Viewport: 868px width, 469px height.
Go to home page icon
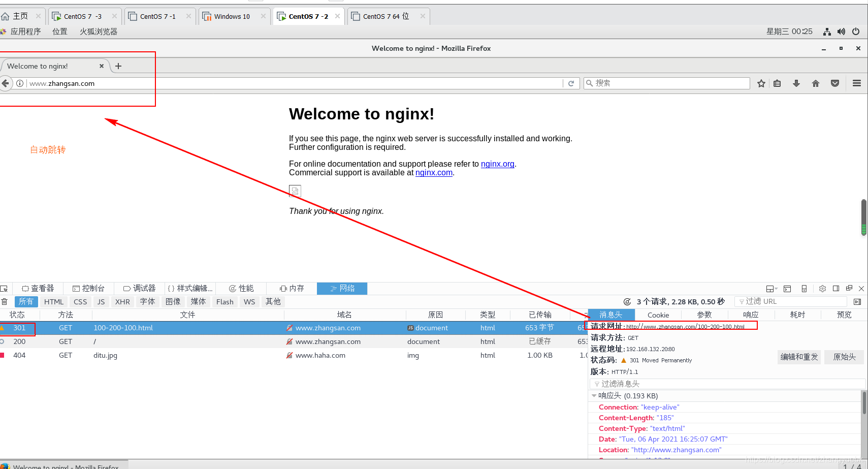click(816, 83)
